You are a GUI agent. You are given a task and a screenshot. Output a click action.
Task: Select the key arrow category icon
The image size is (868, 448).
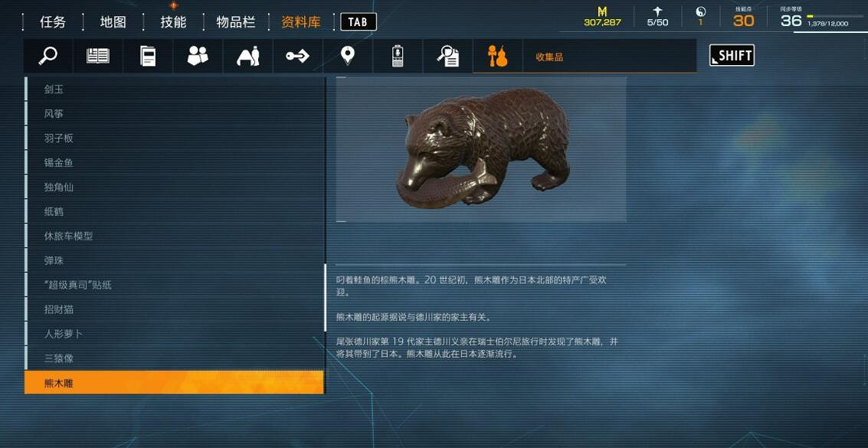coord(297,56)
